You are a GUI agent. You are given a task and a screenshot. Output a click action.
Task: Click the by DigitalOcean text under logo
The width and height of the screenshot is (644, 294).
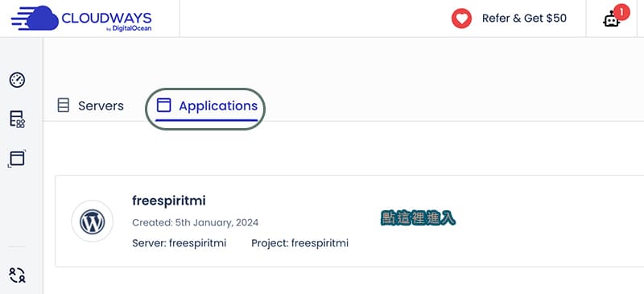point(129,28)
